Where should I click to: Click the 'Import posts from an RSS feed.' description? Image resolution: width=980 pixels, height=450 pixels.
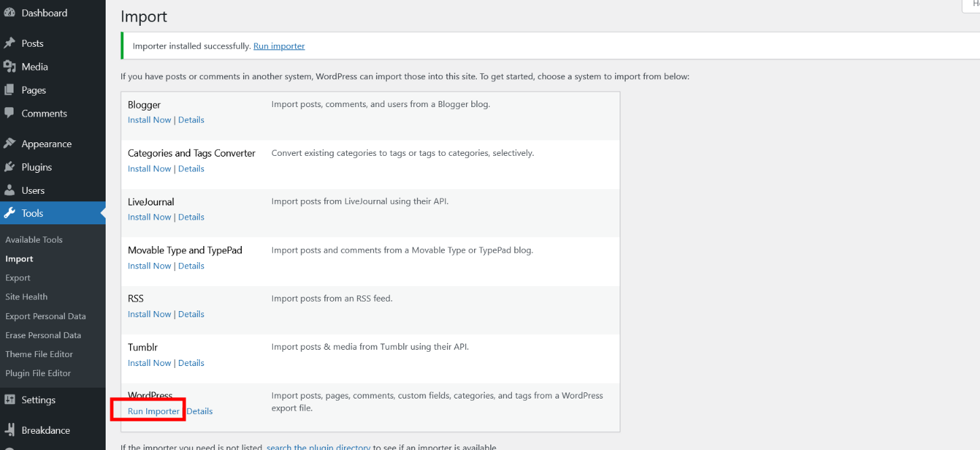332,298
